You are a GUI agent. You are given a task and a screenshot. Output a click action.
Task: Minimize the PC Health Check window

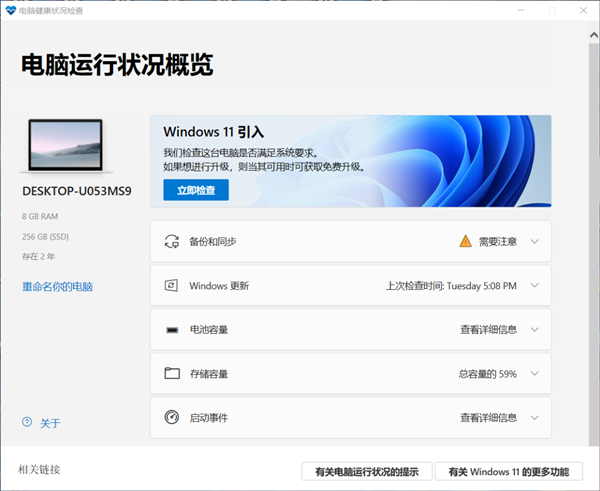[521, 10]
